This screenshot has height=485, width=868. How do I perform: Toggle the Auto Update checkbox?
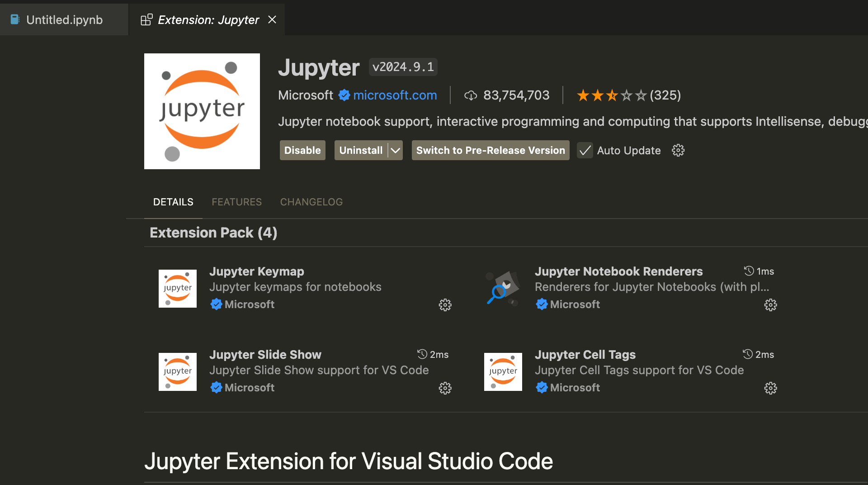click(585, 150)
